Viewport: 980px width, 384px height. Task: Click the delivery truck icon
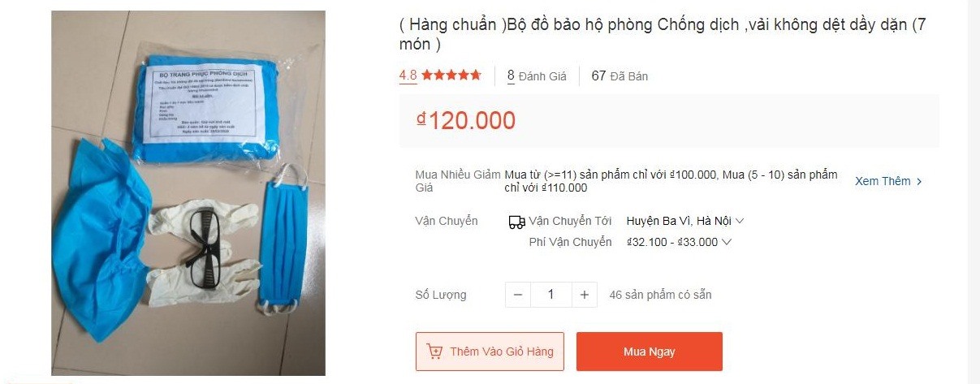point(516,222)
